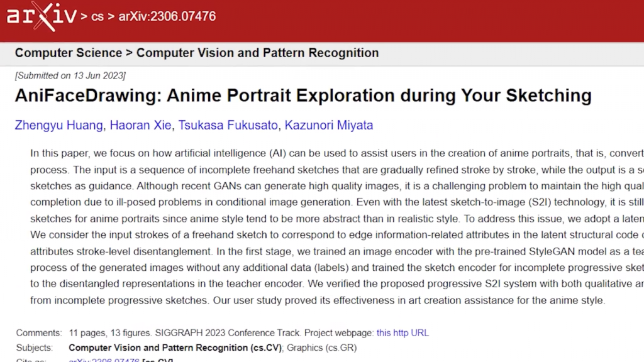The image size is (644, 362).
Task: Visit author Kazunori Miyata's page
Action: [329, 125]
